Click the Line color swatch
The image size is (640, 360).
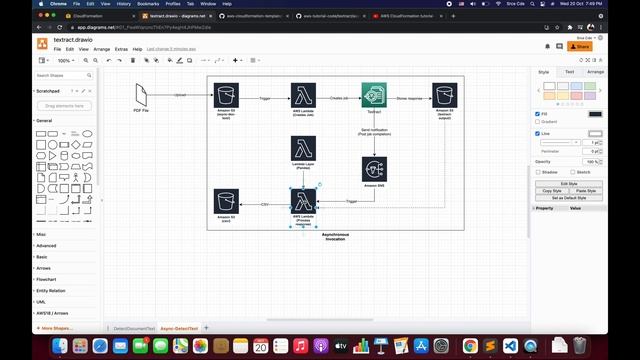[x=595, y=133]
